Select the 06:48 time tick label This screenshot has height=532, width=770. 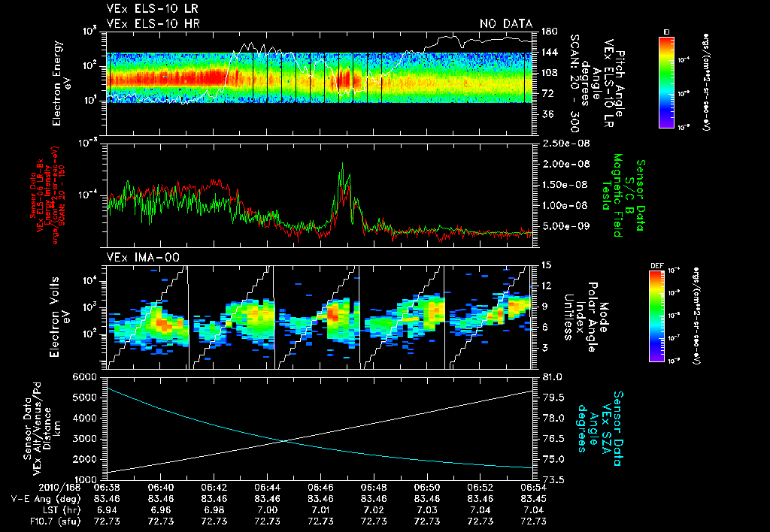point(374,489)
